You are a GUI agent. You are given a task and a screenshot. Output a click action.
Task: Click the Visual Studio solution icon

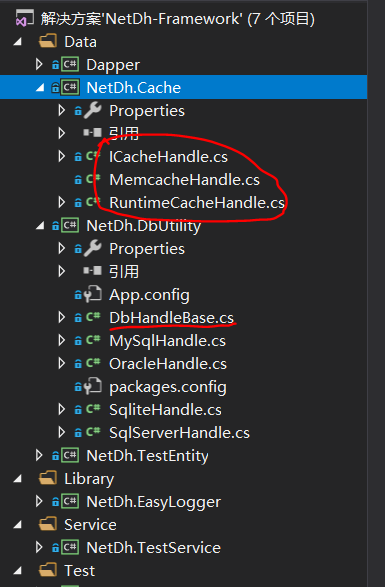pyautogui.click(x=22, y=19)
